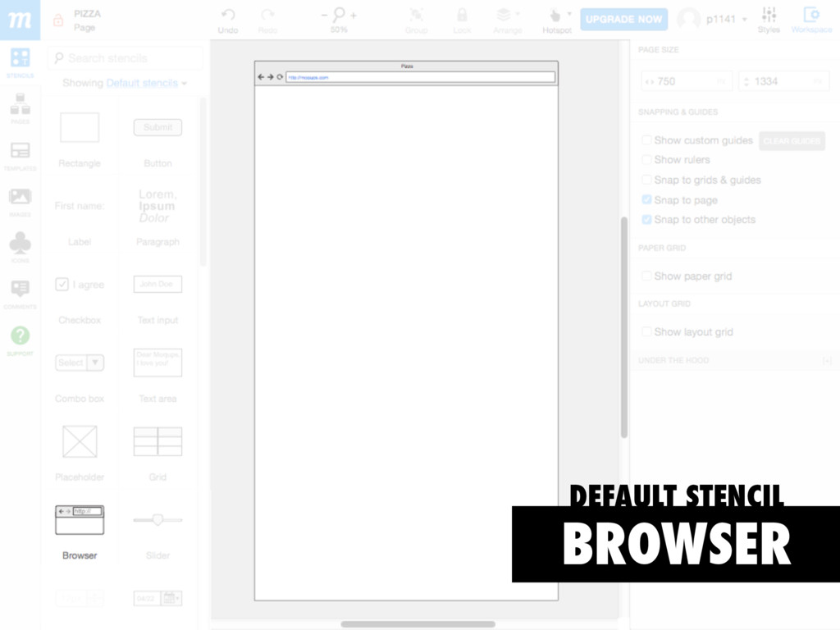Open the Pages sidebar panel
This screenshot has width=840, height=630.
click(20, 108)
